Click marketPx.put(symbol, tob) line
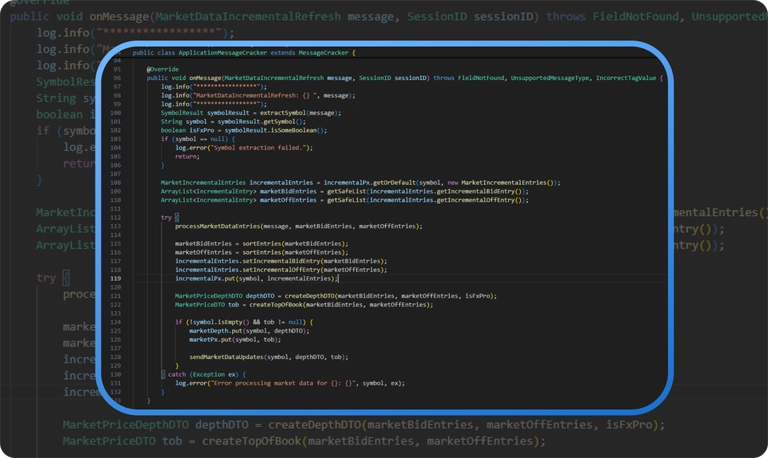768x458 pixels. [x=235, y=340]
